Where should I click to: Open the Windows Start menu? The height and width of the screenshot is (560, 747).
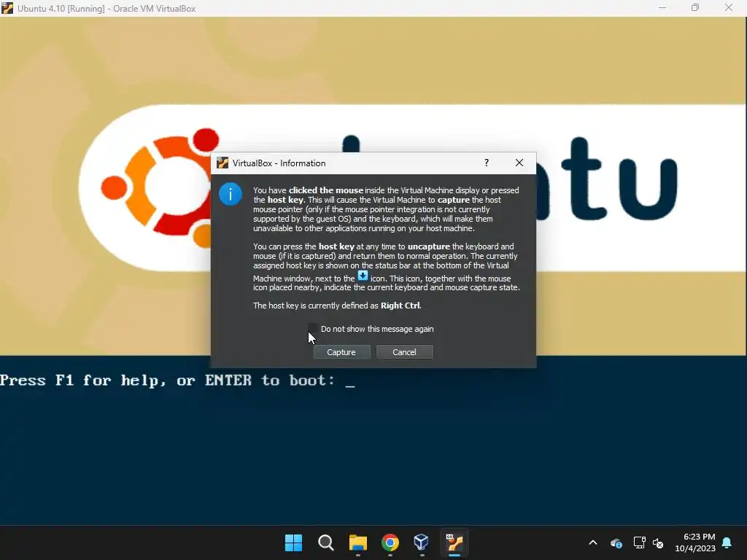tap(293, 542)
